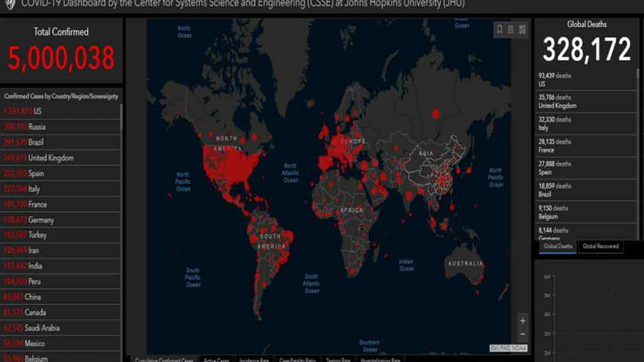The image size is (644, 362).
Task: Click the Esri, FAO, NOAA attribution
Action: tap(509, 348)
